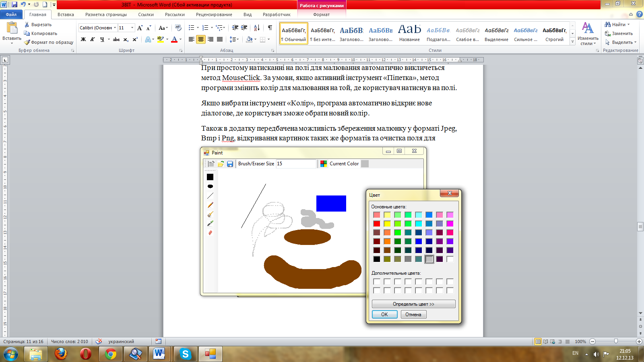Image resolution: width=644 pixels, height=362 pixels.
Task: Open Заменить replace tool
Action: (x=618, y=33)
